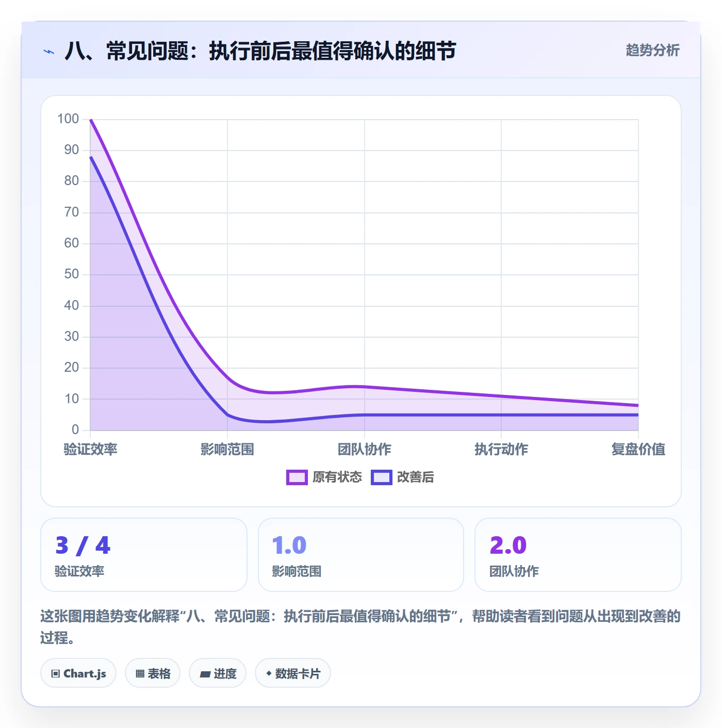Click the 复盘价值 x-axis label
The width and height of the screenshot is (722, 728).
[x=638, y=449]
